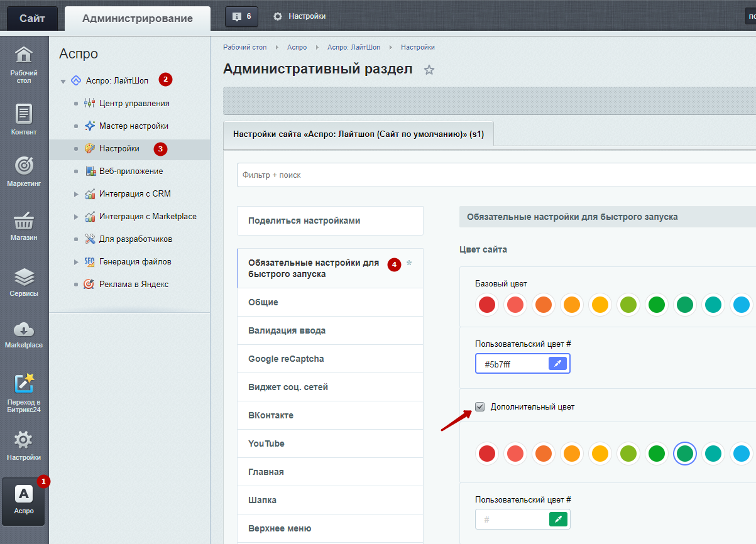Image resolution: width=756 pixels, height=544 pixels.
Task: Open the Валидация ввода section
Action: 330,330
